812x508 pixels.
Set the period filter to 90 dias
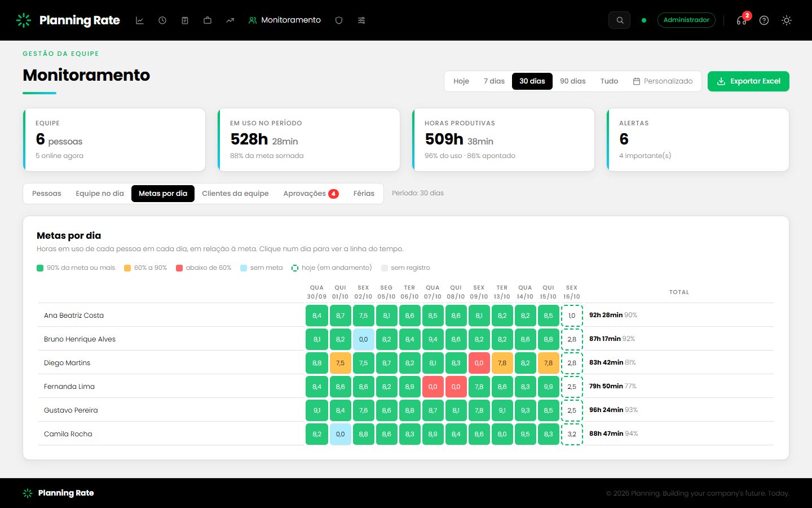(x=573, y=81)
